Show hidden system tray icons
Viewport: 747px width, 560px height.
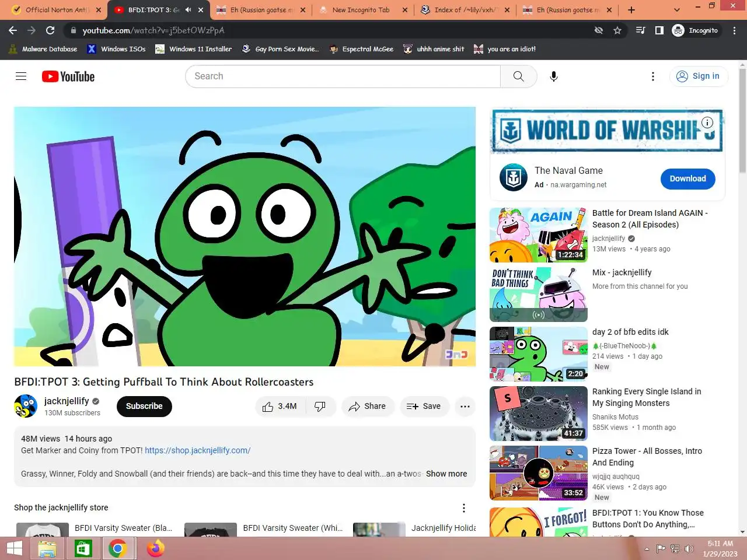(x=647, y=549)
